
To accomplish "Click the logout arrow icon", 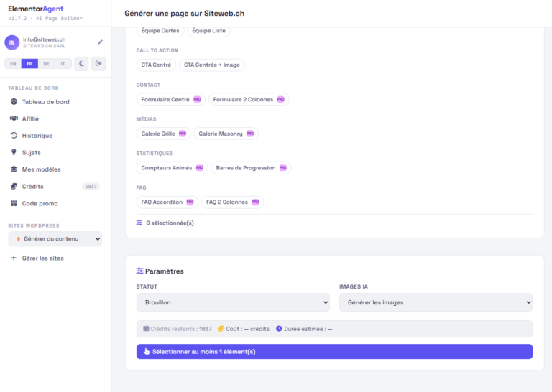I will 98,64.
